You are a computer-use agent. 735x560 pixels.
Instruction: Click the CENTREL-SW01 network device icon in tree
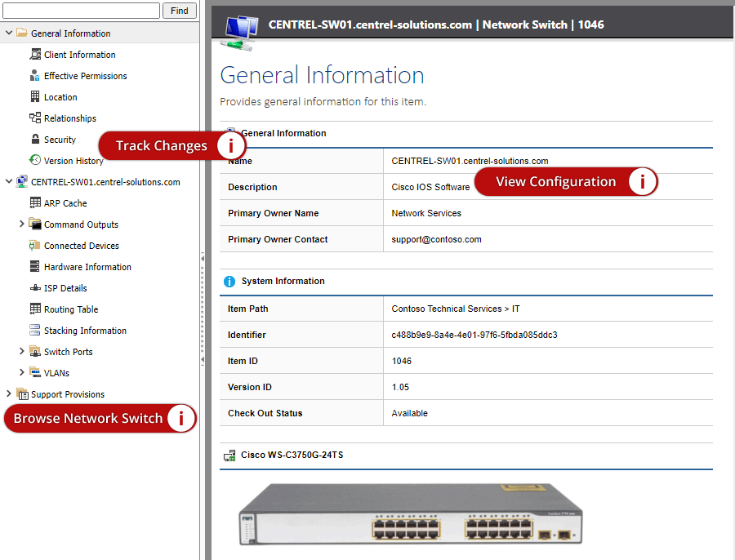(21, 181)
